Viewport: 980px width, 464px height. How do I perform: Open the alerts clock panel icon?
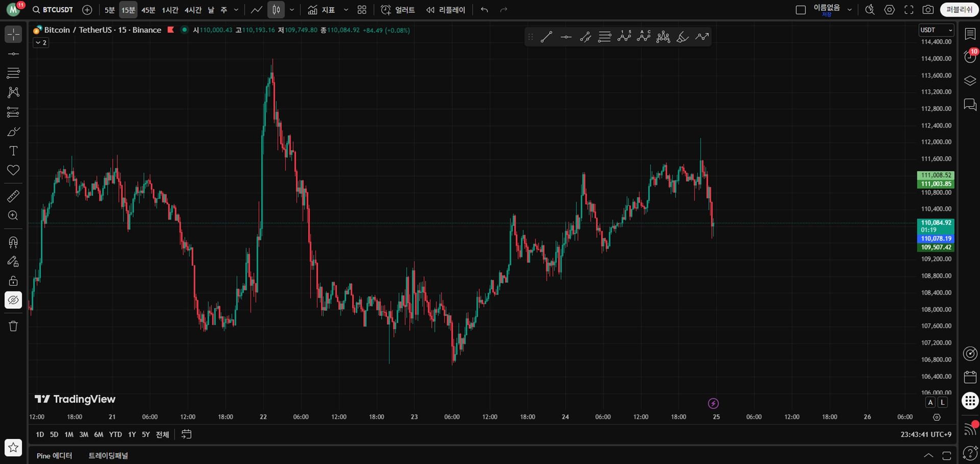click(970, 57)
